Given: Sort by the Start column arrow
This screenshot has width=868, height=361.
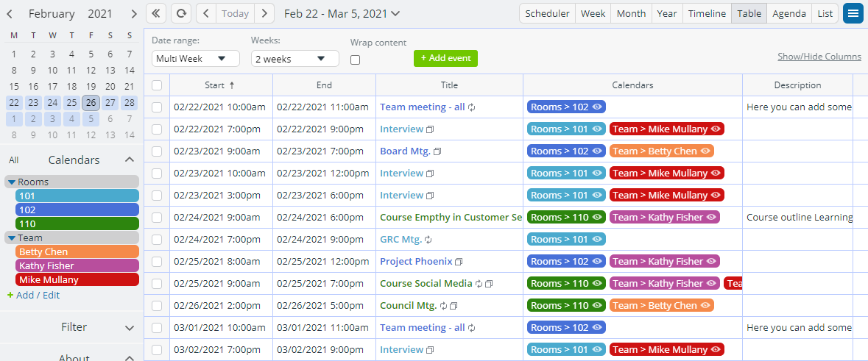Looking at the screenshot, I should pos(232,85).
